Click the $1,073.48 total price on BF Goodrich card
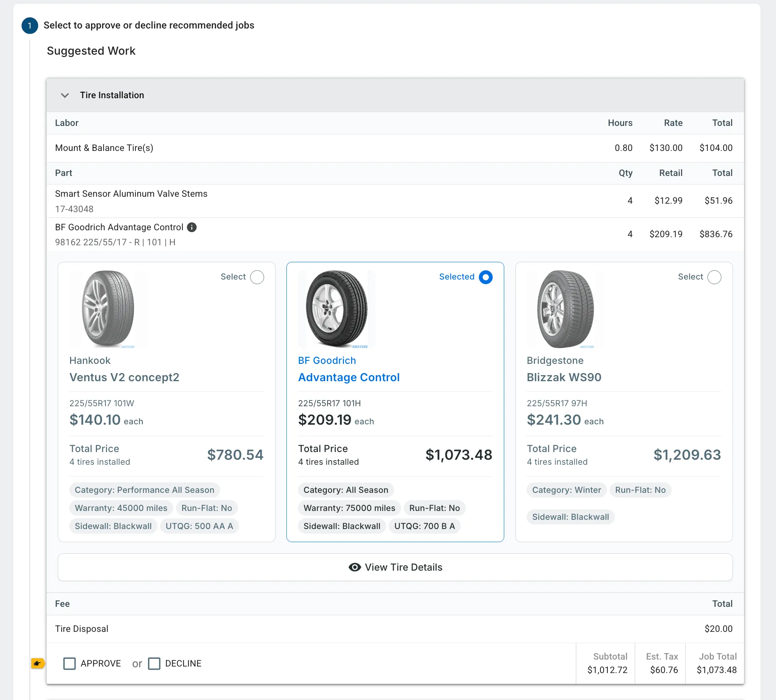This screenshot has height=700, width=776. click(459, 455)
